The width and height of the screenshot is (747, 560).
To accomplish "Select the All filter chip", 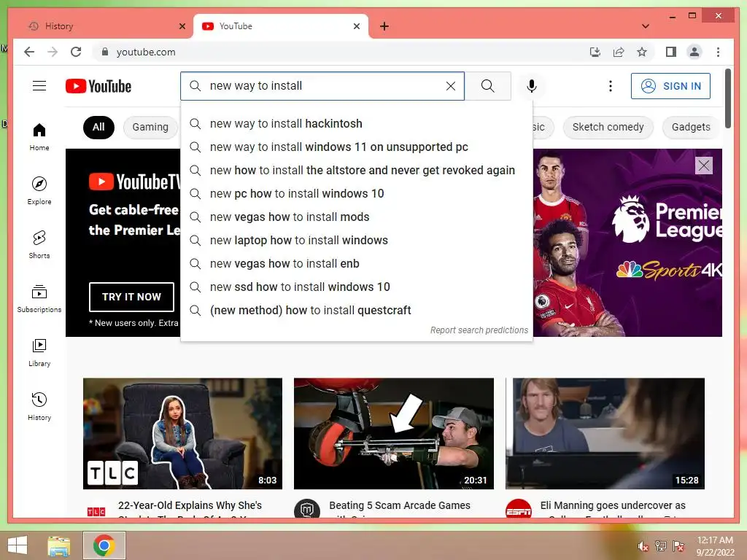I will (x=98, y=127).
